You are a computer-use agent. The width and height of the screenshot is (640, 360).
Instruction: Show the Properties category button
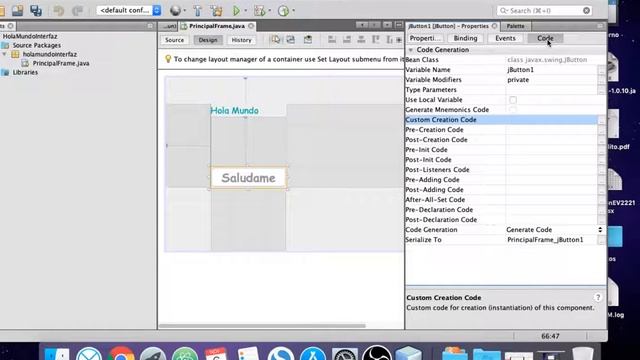[425, 38]
